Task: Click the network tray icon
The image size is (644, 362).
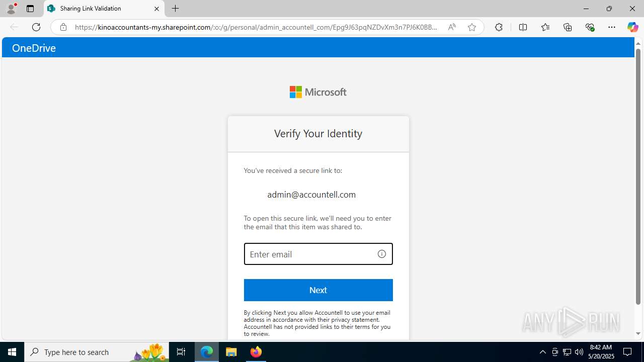Action: pos(567,352)
